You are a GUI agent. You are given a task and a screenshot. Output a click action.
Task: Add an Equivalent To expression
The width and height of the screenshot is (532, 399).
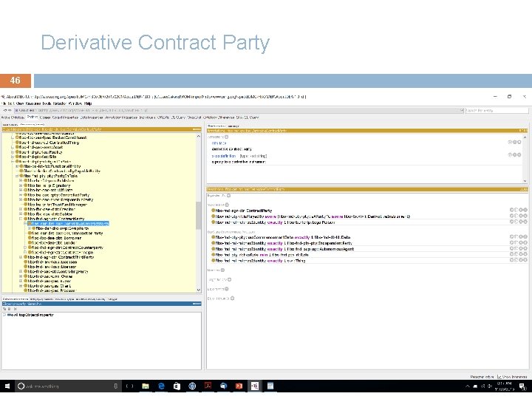pyautogui.click(x=228, y=196)
